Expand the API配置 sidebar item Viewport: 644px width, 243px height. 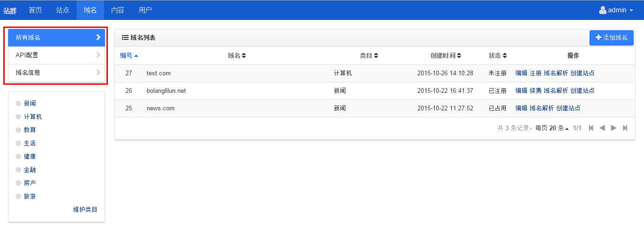(x=56, y=55)
